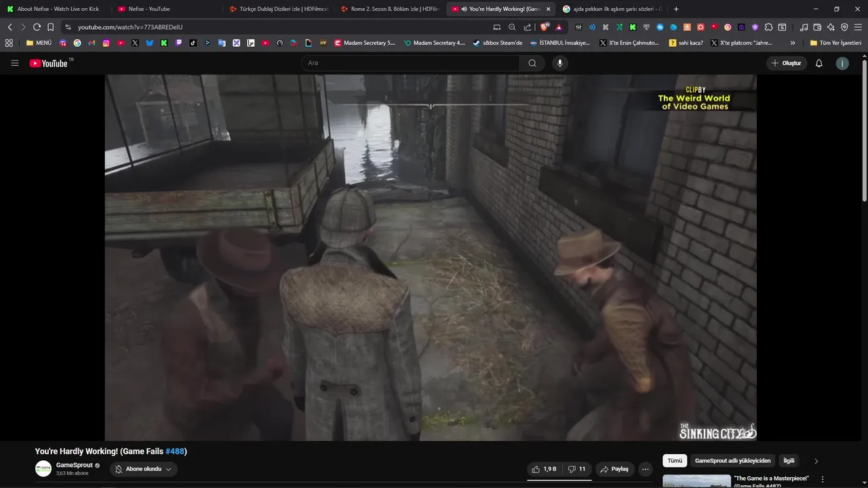Click the share icon in address bar
The width and height of the screenshot is (868, 488).
(528, 27)
